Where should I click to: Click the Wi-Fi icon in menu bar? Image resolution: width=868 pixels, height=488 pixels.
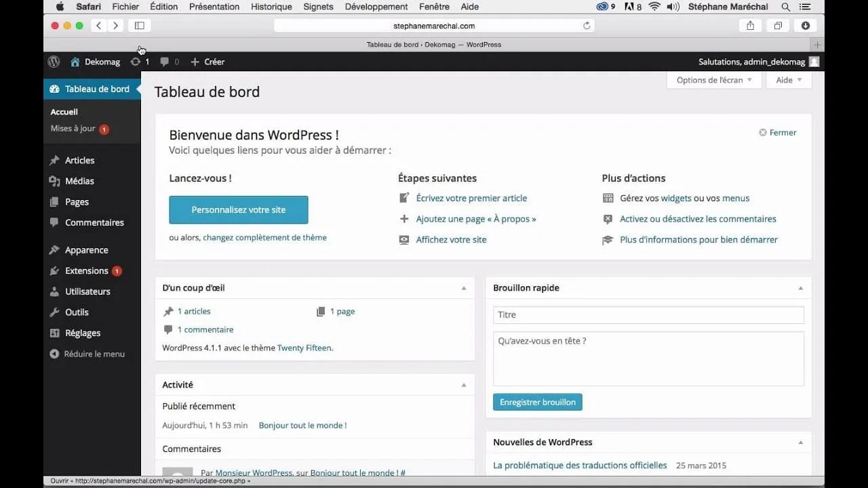pos(654,7)
